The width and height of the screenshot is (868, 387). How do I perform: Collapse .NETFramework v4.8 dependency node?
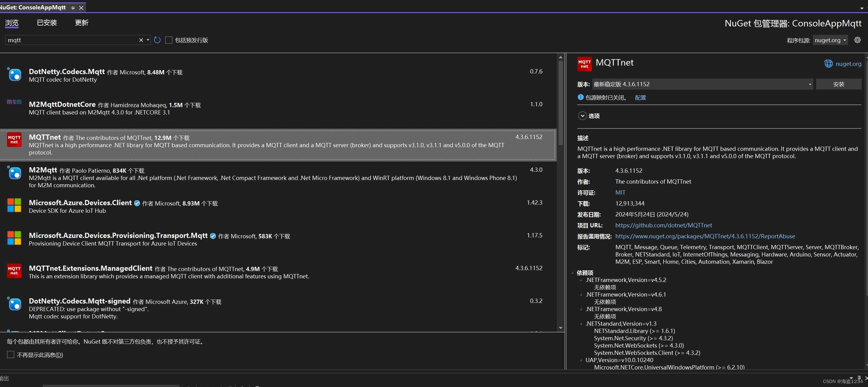click(581, 309)
